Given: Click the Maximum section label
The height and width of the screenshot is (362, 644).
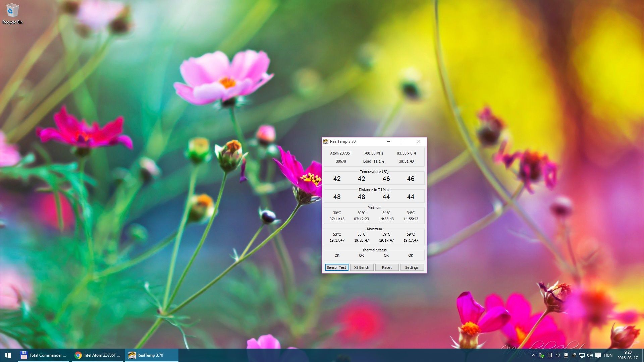Looking at the screenshot, I should coord(374,229).
